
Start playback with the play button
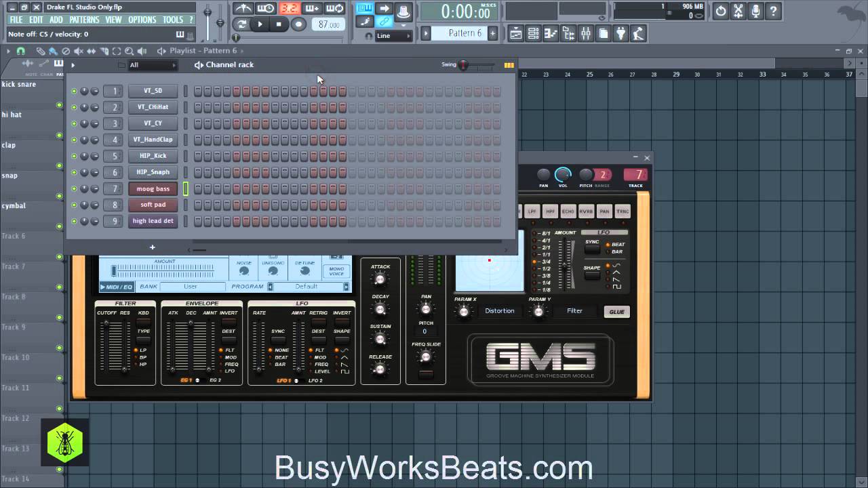click(260, 24)
